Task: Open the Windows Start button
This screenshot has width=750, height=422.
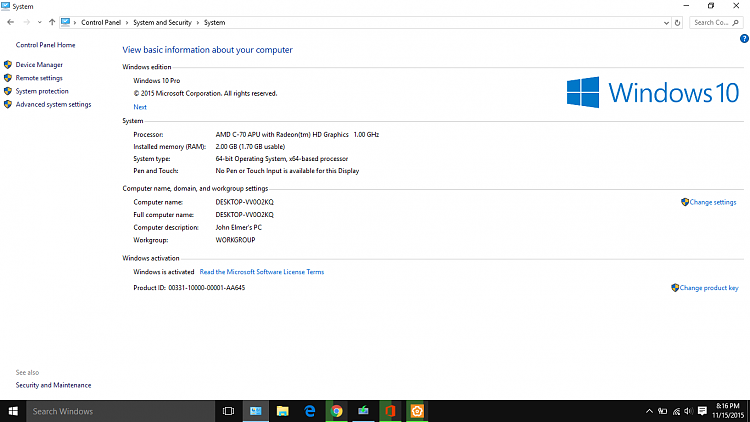Action: click(x=13, y=411)
